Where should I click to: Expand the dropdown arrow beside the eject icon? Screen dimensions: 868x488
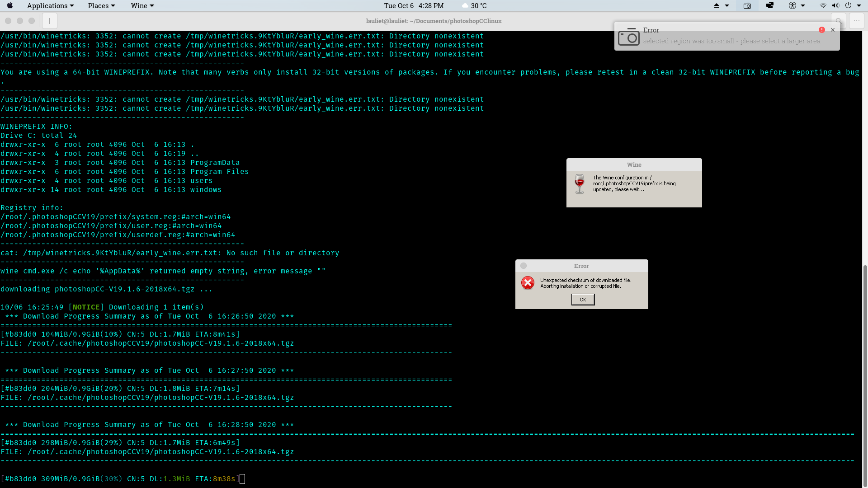click(727, 5)
